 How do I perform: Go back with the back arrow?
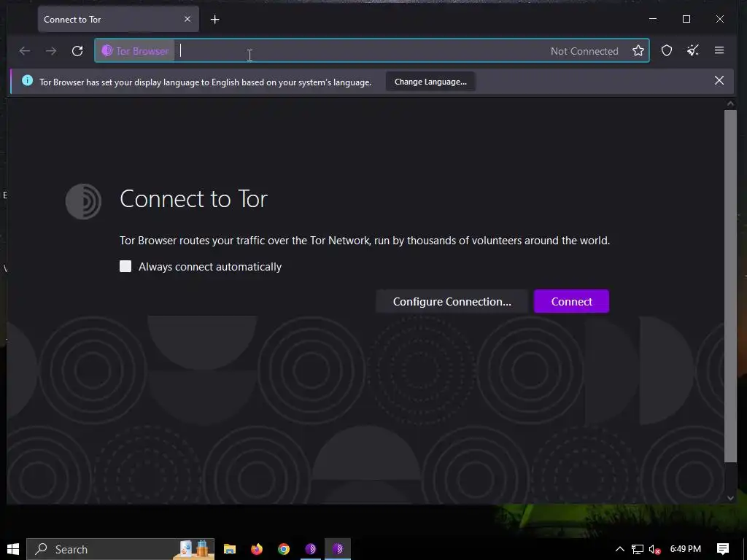(25, 51)
